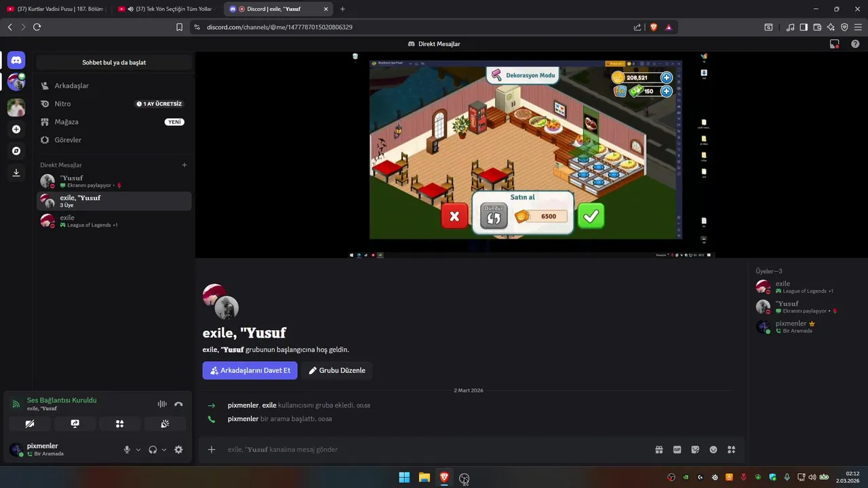The width and height of the screenshot is (868, 488).
Task: Toggle noise suppression waveform icon
Action: [162, 404]
